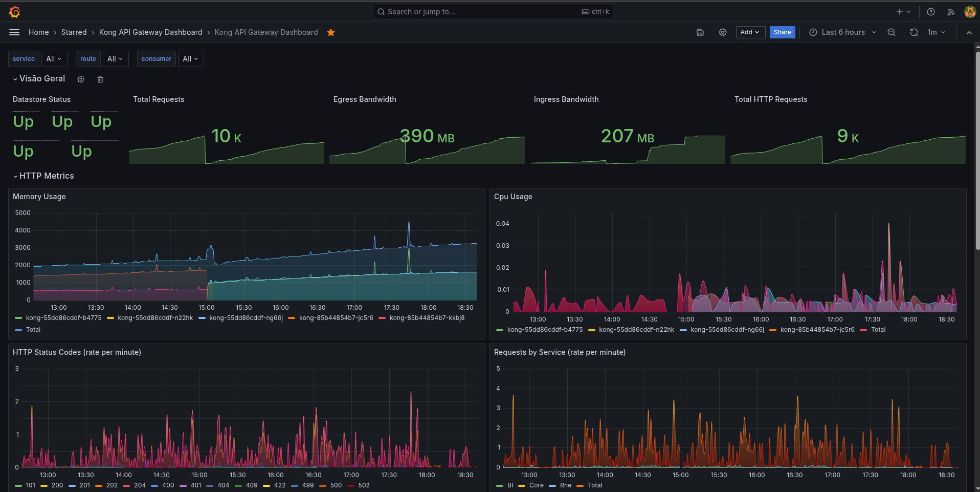
Task: Open the Total Requests panel title
Action: 159,99
